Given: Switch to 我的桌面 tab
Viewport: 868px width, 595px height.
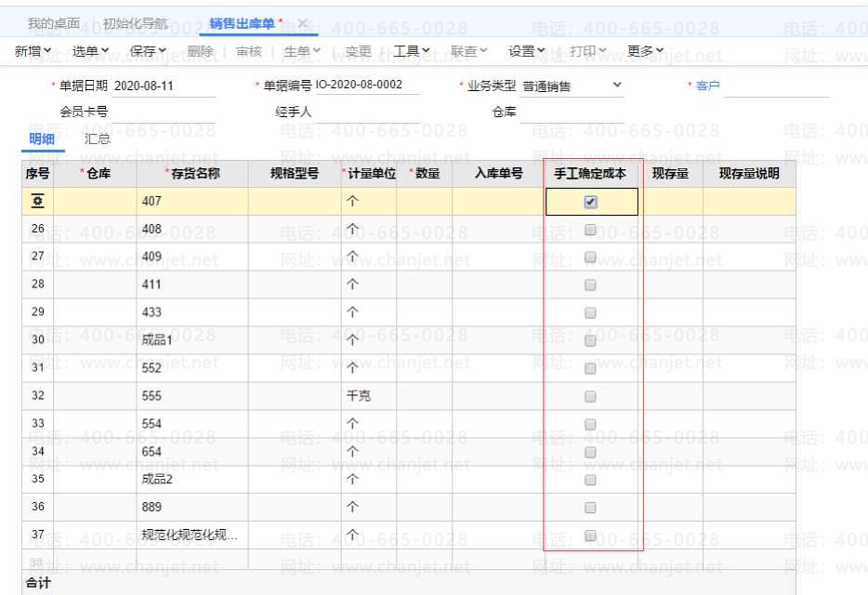Looking at the screenshot, I should coord(54,23).
